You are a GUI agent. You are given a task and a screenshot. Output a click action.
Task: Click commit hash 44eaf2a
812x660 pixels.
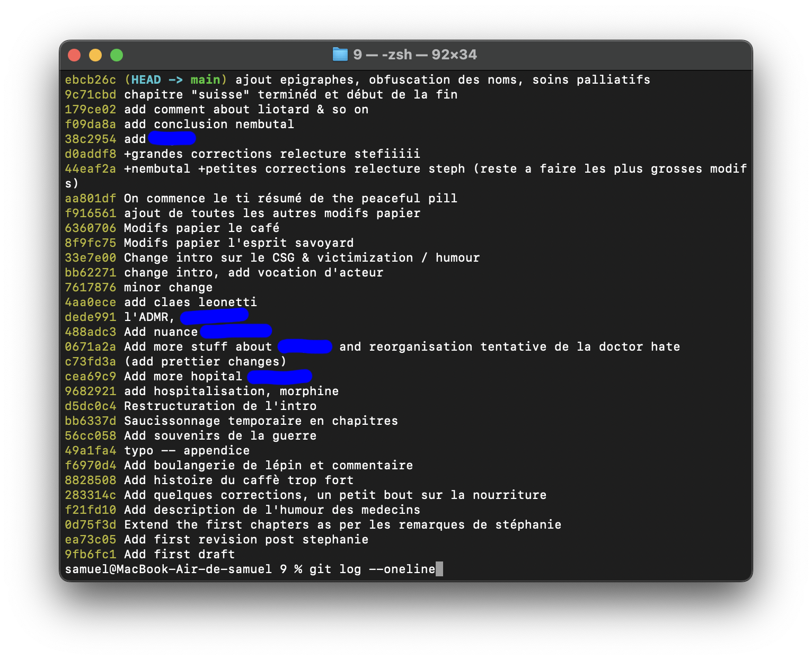click(x=90, y=169)
